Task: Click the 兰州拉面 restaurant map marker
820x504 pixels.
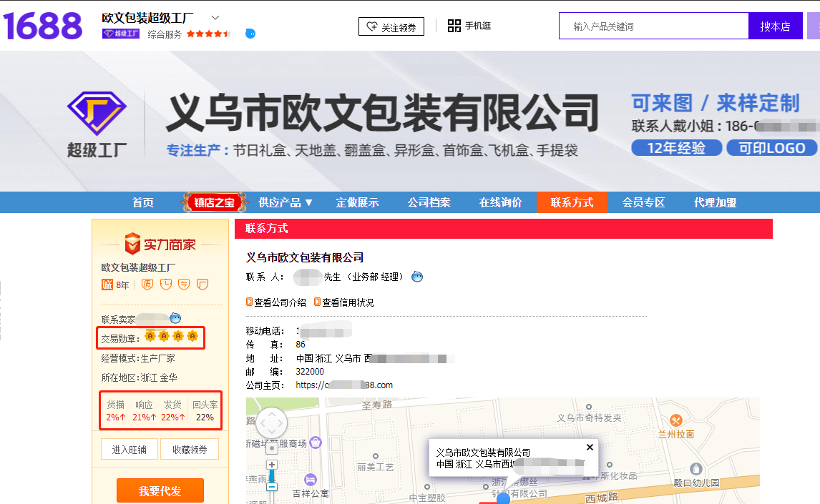Action: tap(675, 420)
